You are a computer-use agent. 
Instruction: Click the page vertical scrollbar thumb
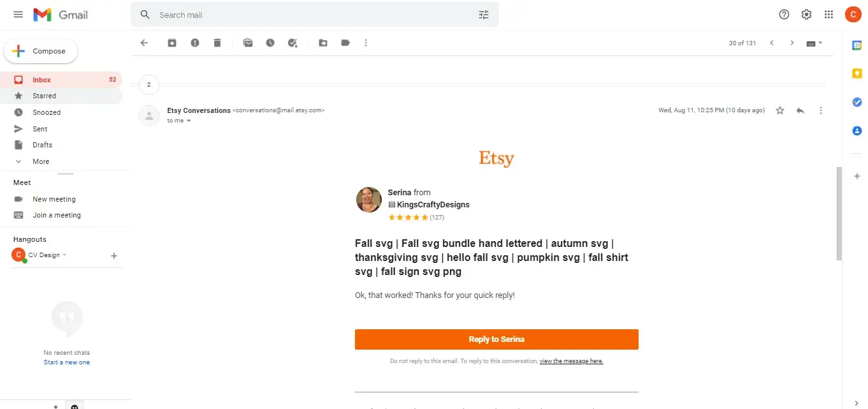click(839, 214)
